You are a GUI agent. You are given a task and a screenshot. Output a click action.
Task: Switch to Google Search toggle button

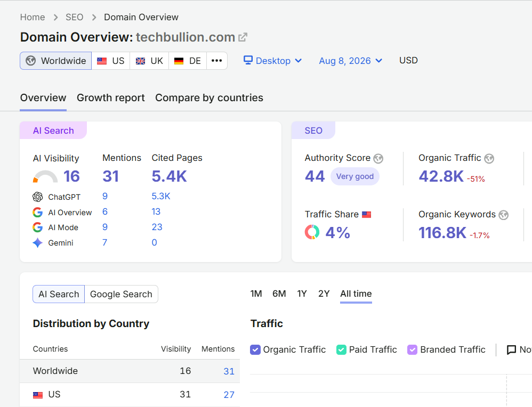121,294
